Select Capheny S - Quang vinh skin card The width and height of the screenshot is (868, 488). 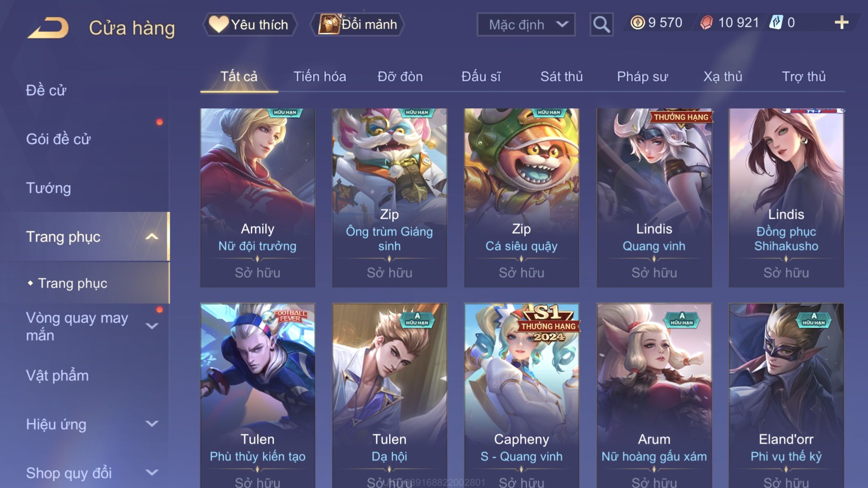[x=521, y=395]
